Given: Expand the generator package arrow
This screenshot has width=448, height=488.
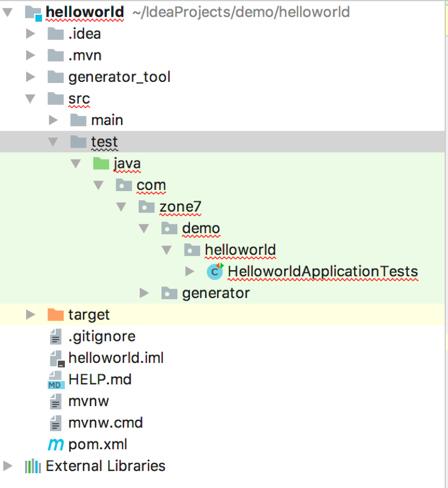Looking at the screenshot, I should point(144,293).
